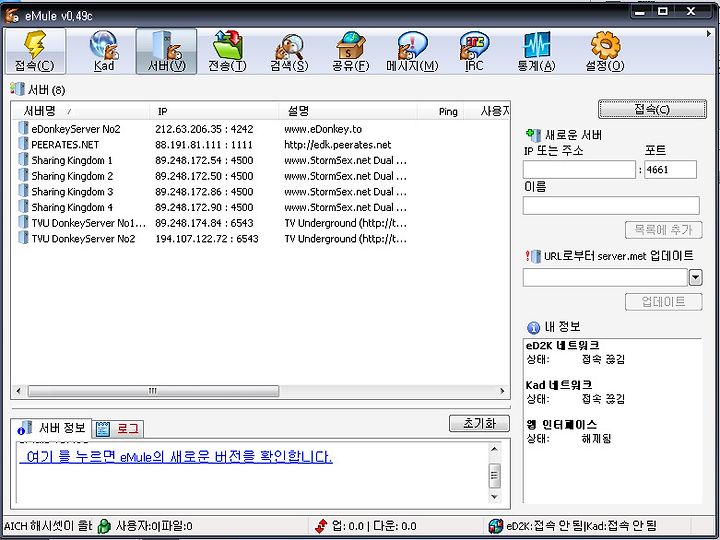Viewport: 720px width, 540px height.
Task: Switch to the 서버 정보 tab
Action: 51,428
